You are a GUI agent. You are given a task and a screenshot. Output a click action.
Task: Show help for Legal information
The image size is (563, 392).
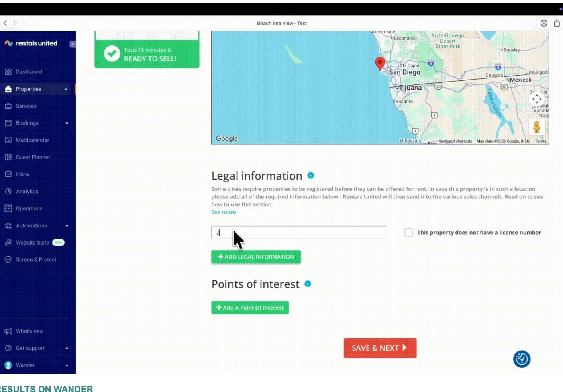310,176
